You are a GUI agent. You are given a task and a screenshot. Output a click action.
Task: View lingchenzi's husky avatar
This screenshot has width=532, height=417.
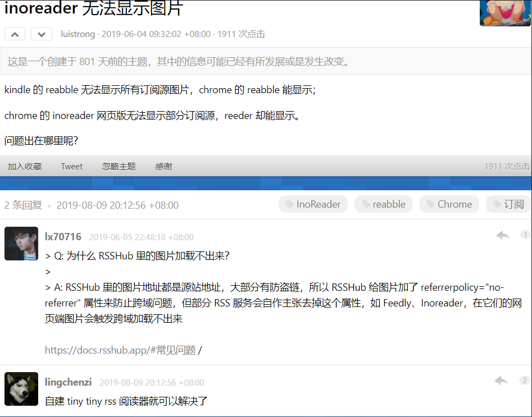(21, 389)
